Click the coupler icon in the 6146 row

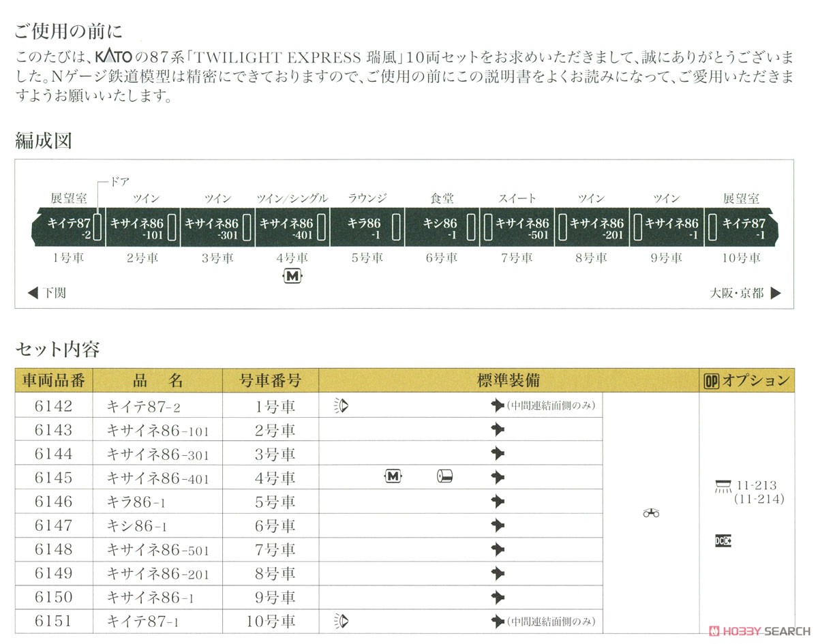pos(498,502)
